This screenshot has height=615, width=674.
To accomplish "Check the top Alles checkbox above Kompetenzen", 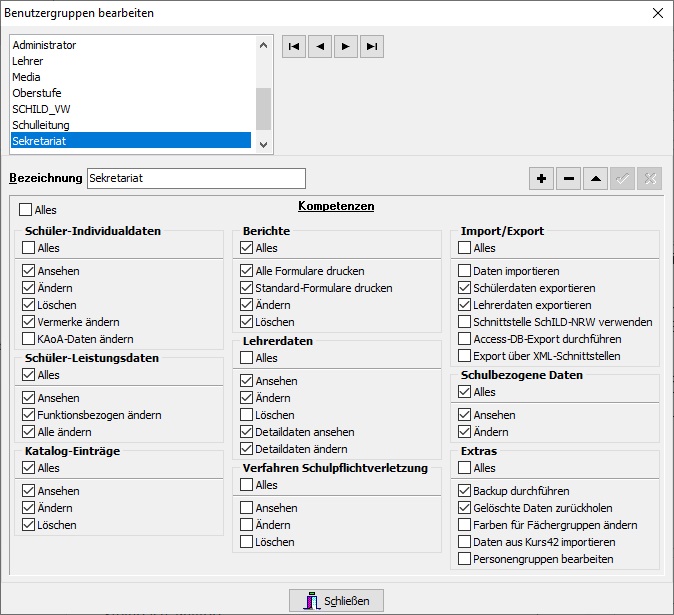I will coord(25,210).
